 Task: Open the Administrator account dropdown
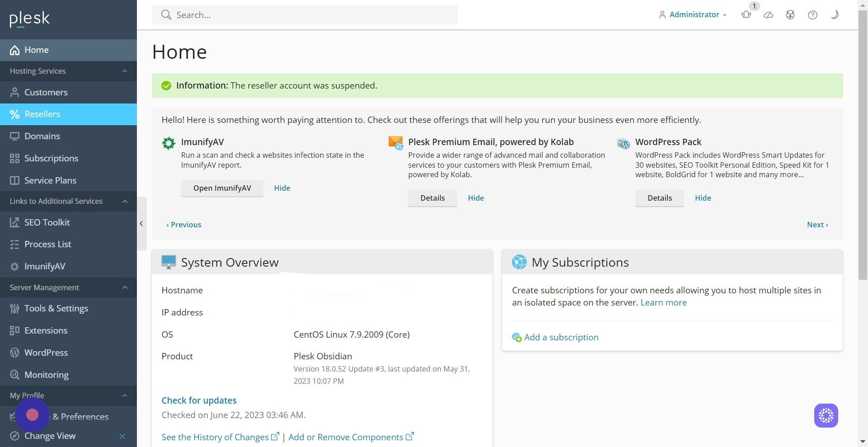pos(693,15)
